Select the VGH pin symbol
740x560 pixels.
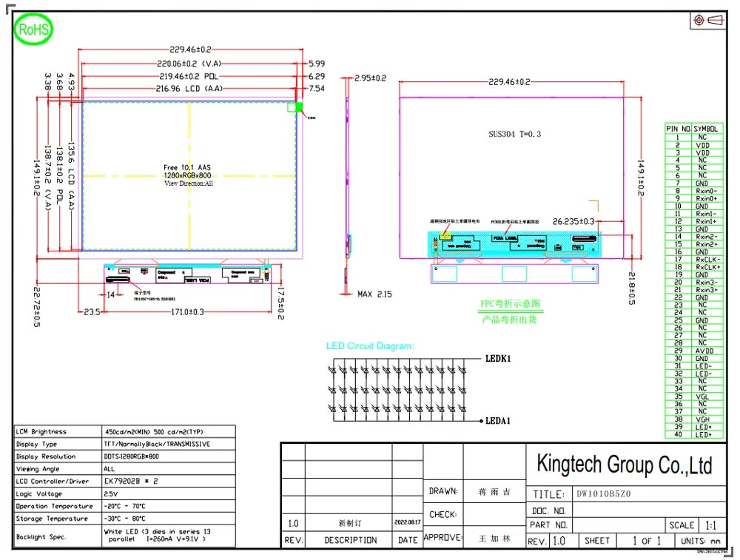click(702, 419)
